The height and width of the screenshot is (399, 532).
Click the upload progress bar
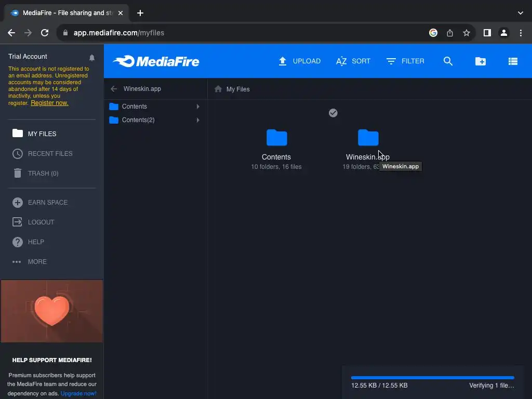[433, 378]
